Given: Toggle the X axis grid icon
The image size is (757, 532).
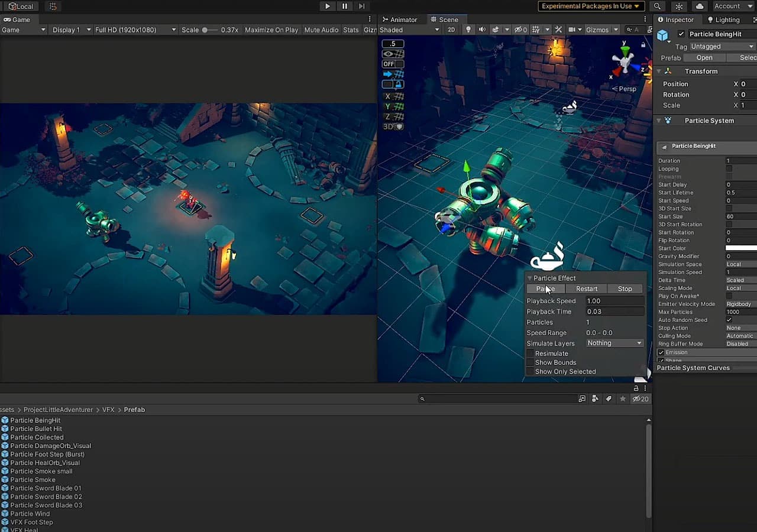Looking at the screenshot, I should pos(393,96).
